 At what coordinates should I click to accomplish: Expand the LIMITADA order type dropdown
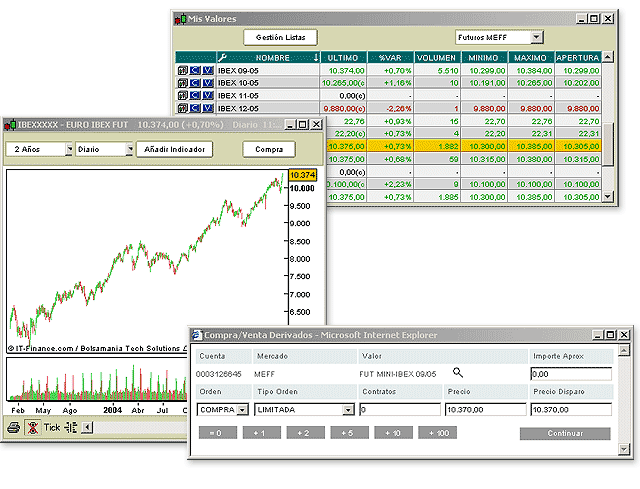click(348, 410)
